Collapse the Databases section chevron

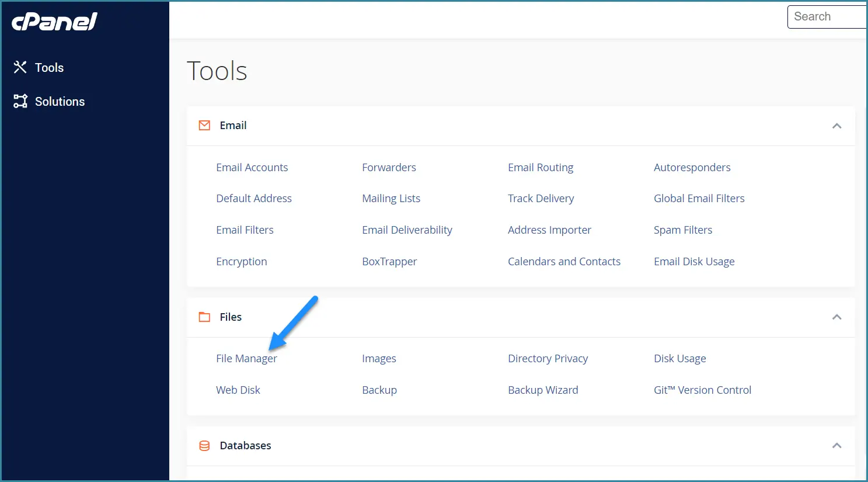[836, 446]
